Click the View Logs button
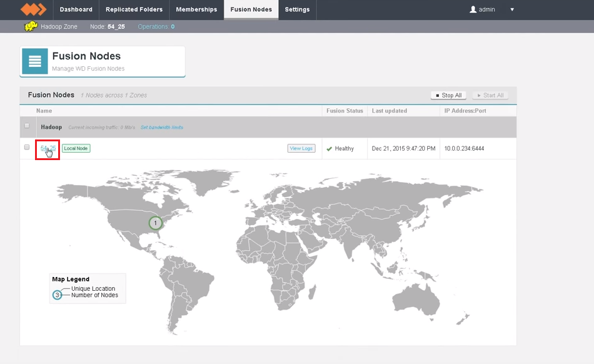The height and width of the screenshot is (364, 594). (301, 148)
